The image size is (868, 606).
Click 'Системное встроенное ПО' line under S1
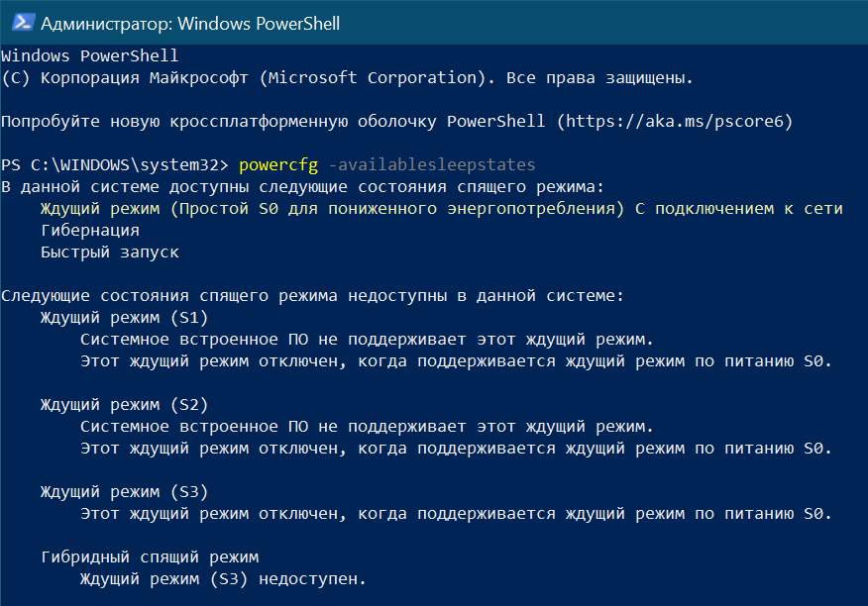(x=367, y=339)
